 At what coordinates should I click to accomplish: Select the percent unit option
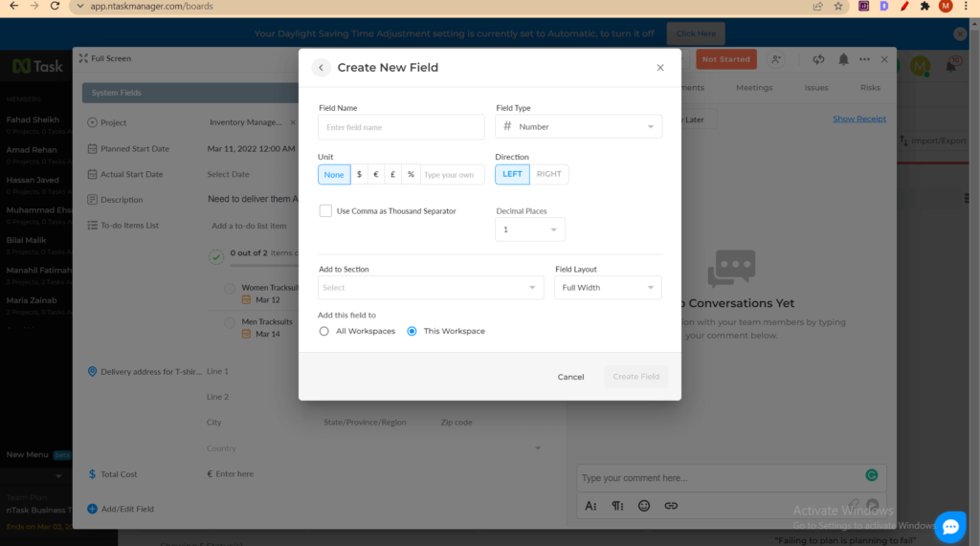tap(411, 174)
